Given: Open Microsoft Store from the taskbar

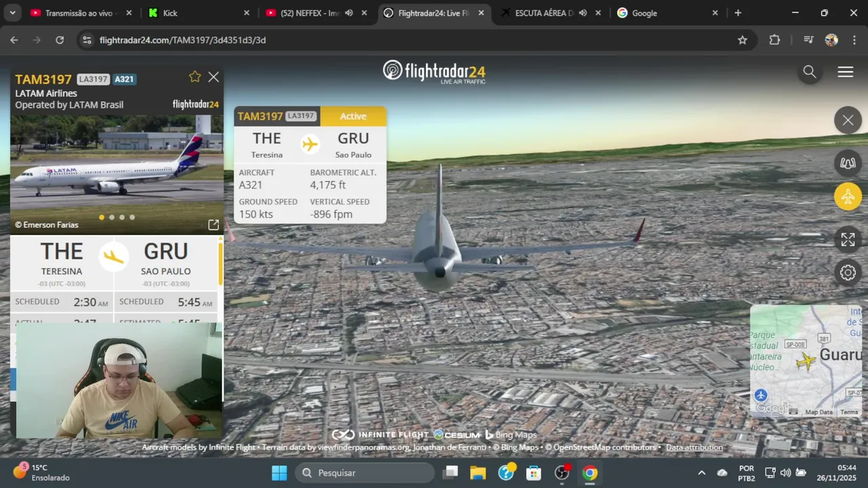Looking at the screenshot, I should coord(534,473).
